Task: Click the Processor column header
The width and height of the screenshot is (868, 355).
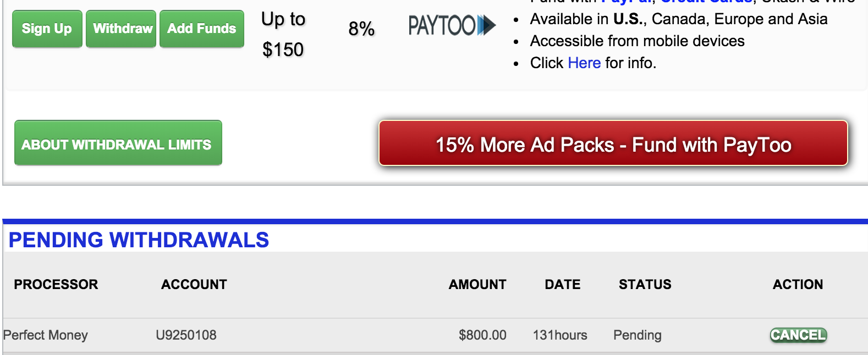Action: coord(56,285)
